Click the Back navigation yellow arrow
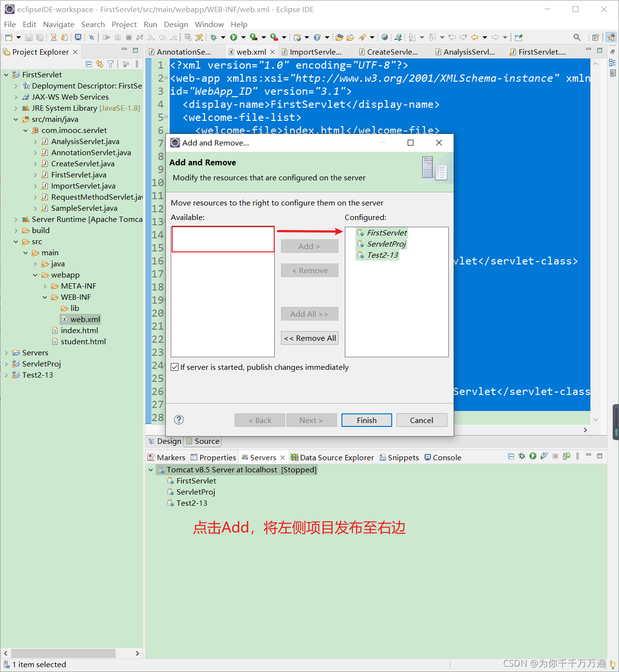619x672 pixels. pyautogui.click(x=475, y=37)
